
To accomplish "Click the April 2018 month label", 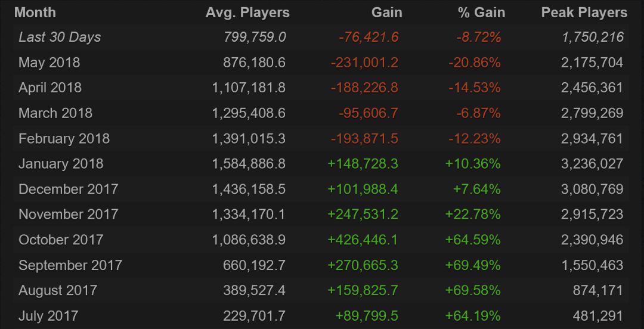I will [50, 88].
